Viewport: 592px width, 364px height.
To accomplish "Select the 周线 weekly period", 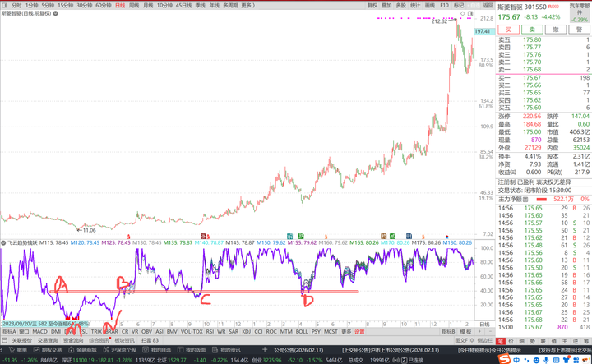I will [134, 5].
